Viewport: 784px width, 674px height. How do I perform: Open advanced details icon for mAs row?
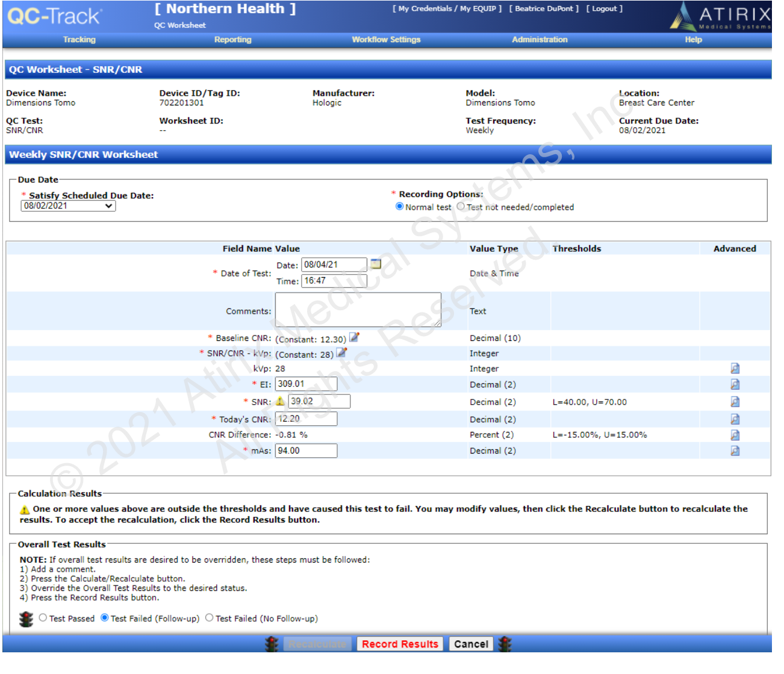(x=735, y=451)
